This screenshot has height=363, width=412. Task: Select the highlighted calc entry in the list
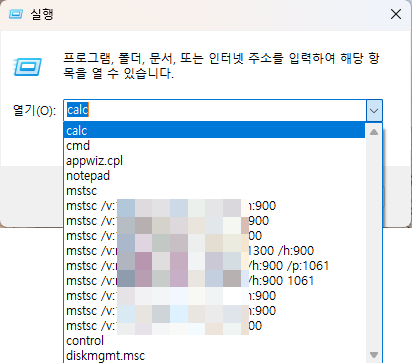click(214, 130)
